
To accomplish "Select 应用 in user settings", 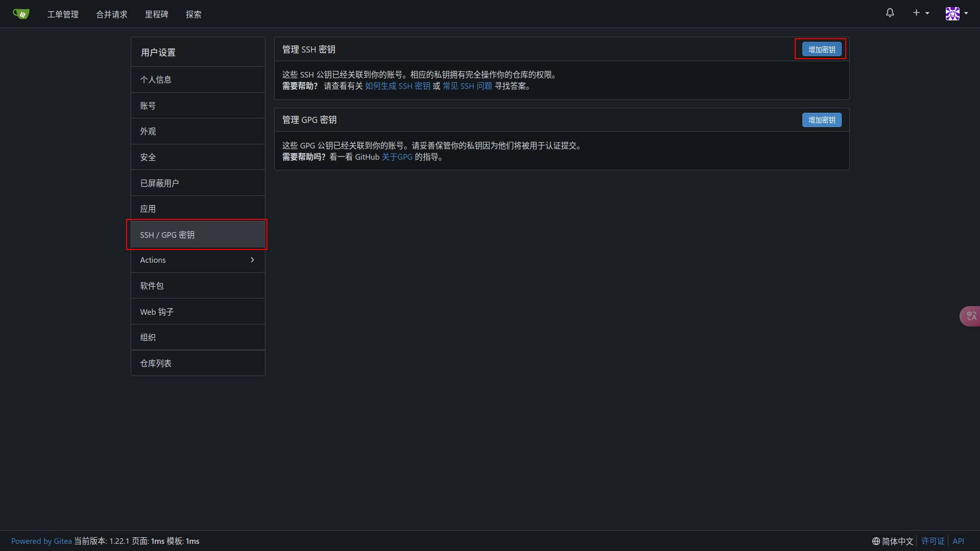I will [198, 209].
